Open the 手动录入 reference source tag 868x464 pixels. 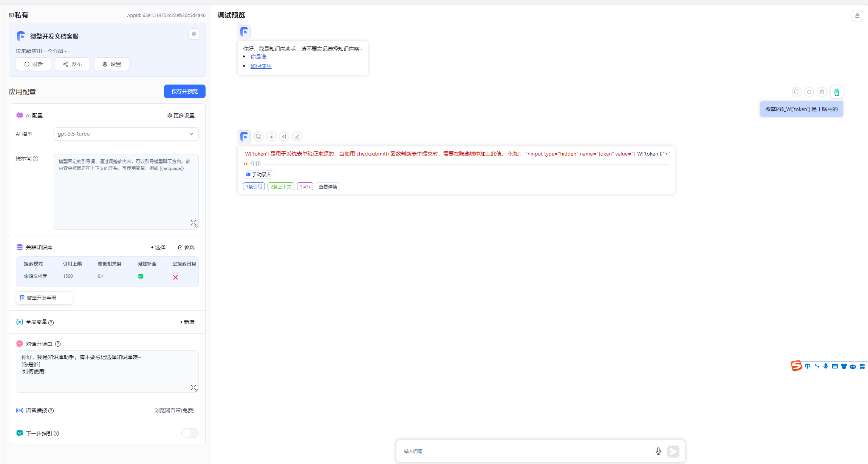click(x=258, y=174)
